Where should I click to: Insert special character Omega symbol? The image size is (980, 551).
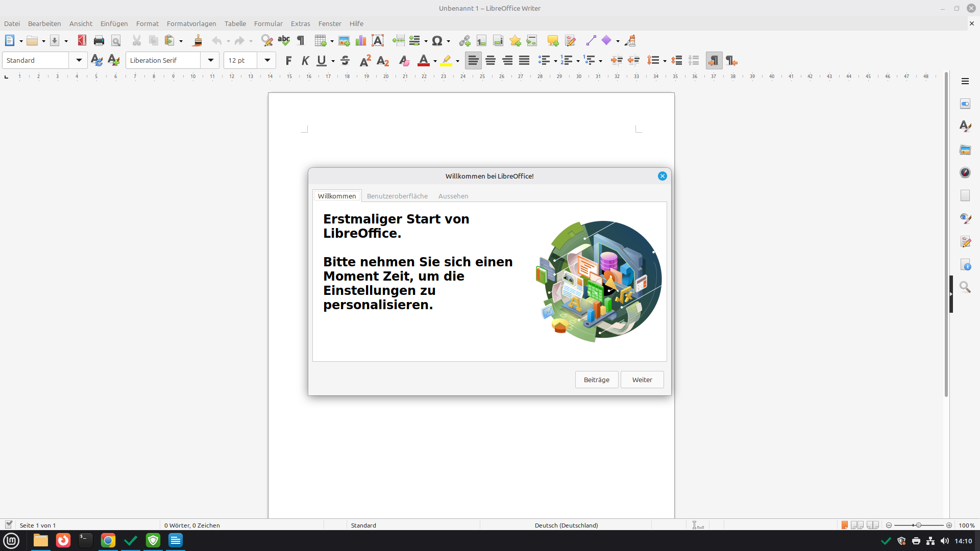pos(437,41)
